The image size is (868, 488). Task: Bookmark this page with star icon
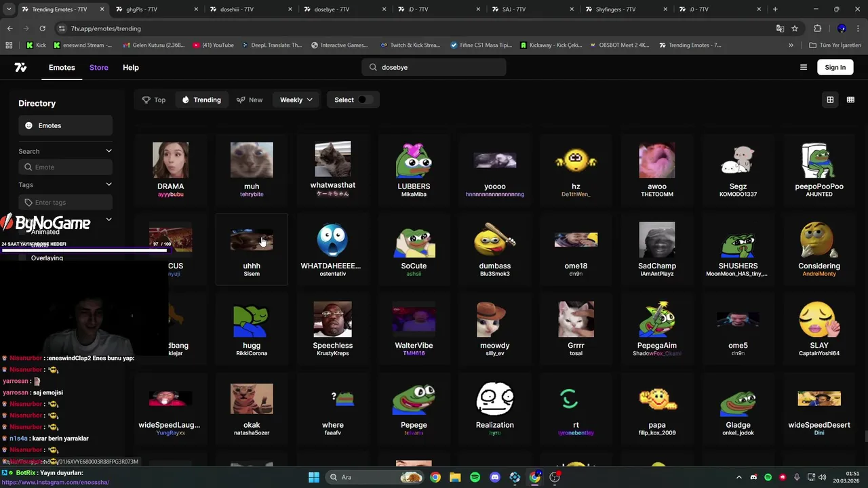795,28
